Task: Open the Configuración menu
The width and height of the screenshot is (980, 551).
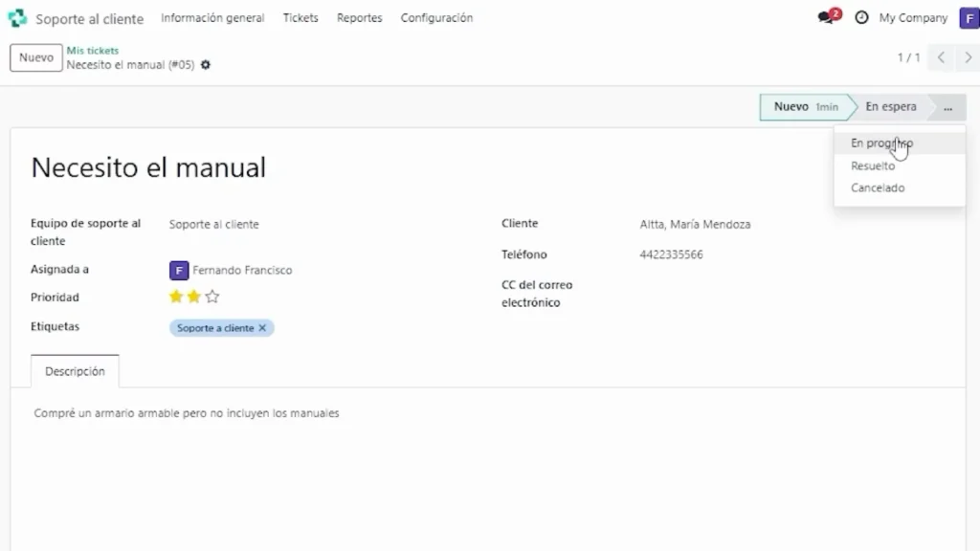Action: pyautogui.click(x=436, y=18)
